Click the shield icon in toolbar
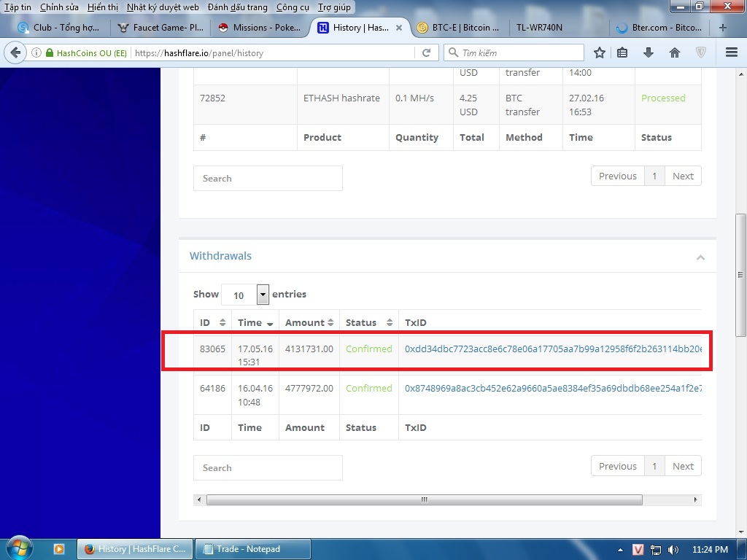The image size is (747, 560). click(x=701, y=52)
